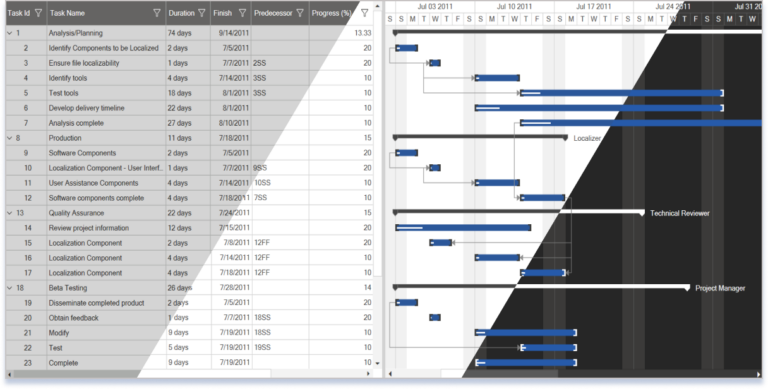This screenshot has height=389, width=768.
Task: Open the Predecessor column filter icon
Action: [300, 13]
